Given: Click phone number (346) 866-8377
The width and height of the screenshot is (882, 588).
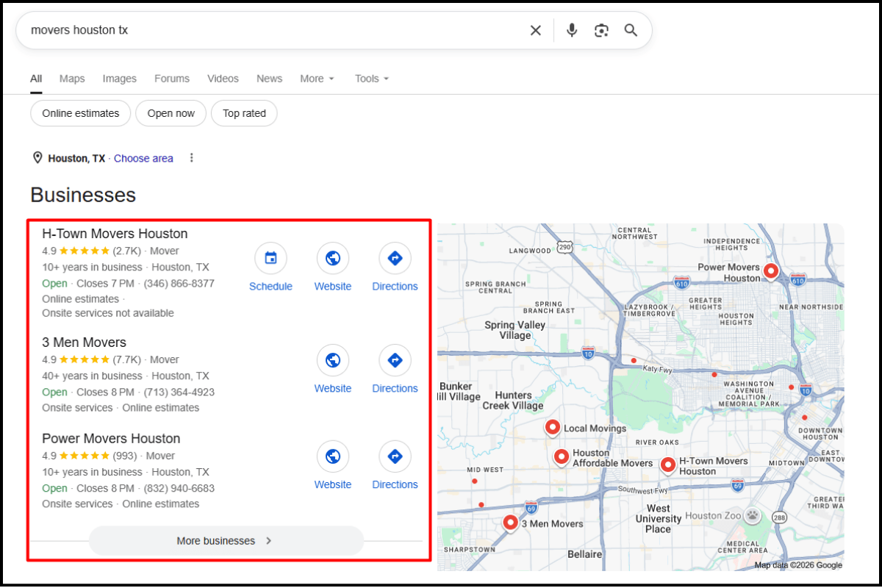Looking at the screenshot, I should point(179,283).
